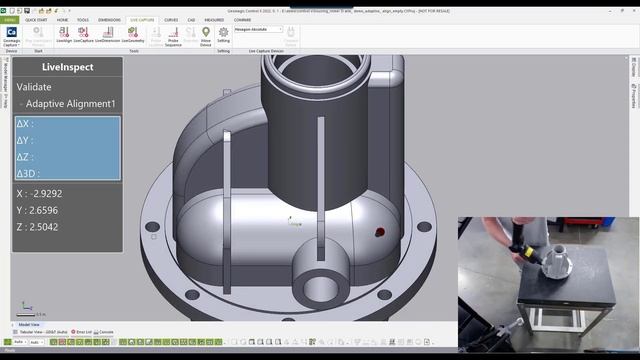The width and height of the screenshot is (640, 360).
Task: Click the red icon in bottom toolbar
Action: (x=62, y=342)
